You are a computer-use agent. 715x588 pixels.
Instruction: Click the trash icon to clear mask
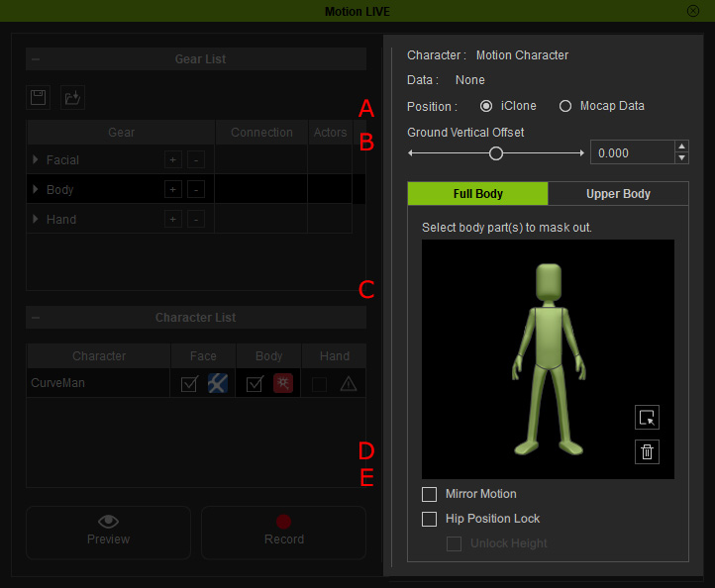(x=647, y=452)
